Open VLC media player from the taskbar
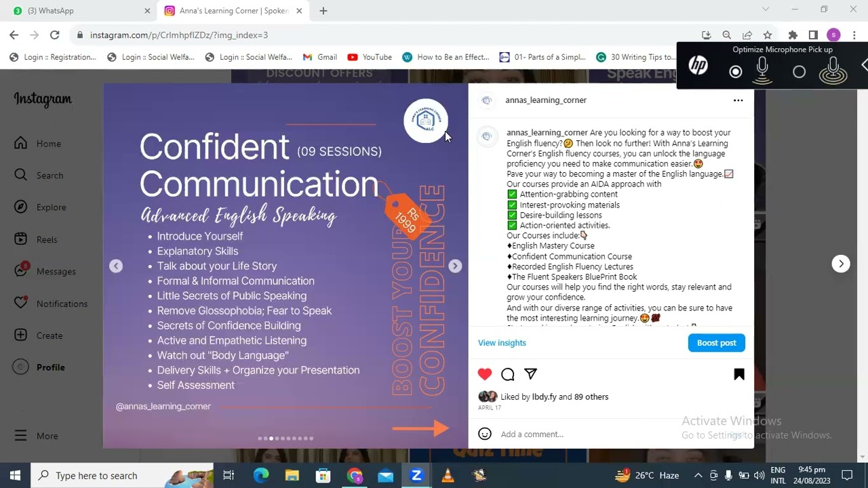This screenshot has width=868, height=488. (x=448, y=475)
